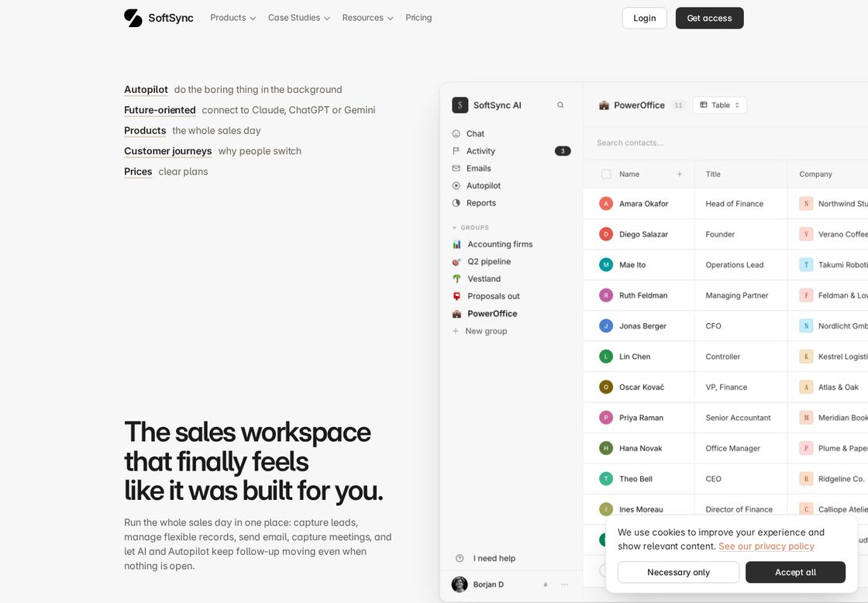Toggle the select-all checkbox by Name

point(606,174)
